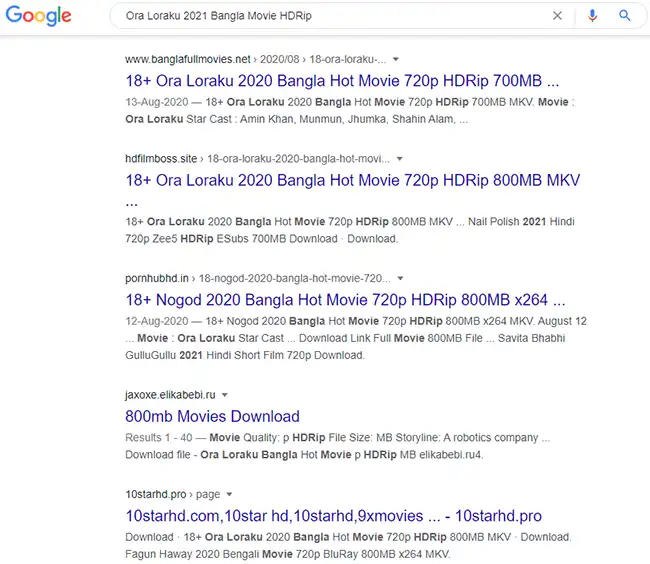Click snippet text starting '12-Aug-2020'

pos(356,338)
